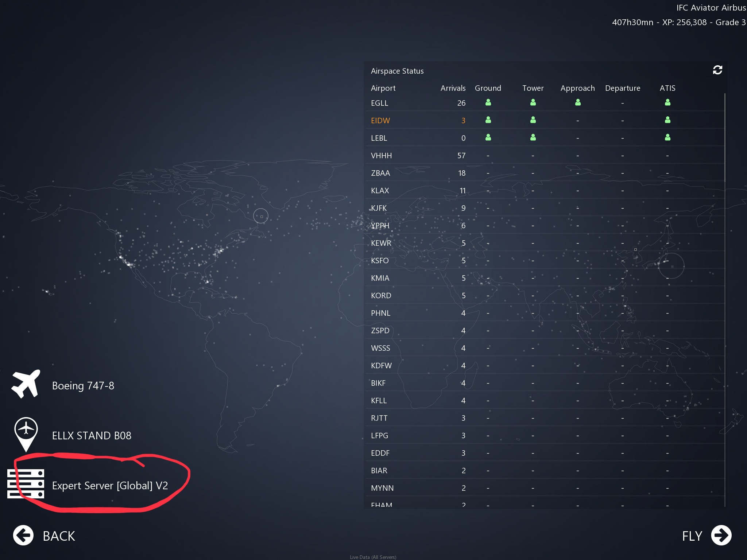Click EGLL Approach controller icon
The height and width of the screenshot is (560, 747).
[x=578, y=103]
